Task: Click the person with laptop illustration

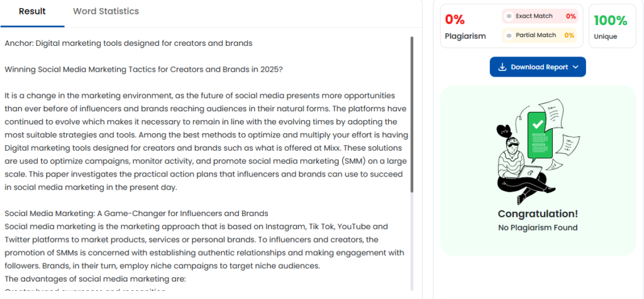Action: (x=522, y=164)
